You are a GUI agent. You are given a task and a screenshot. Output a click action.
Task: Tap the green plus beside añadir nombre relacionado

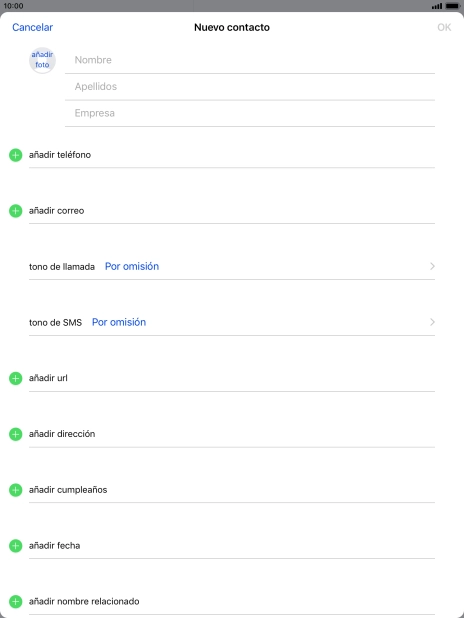(x=15, y=601)
